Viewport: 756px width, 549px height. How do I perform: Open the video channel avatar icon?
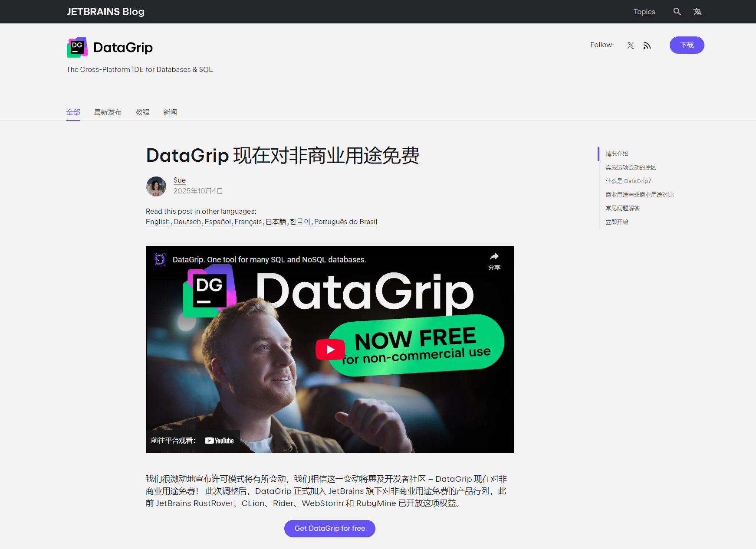tap(160, 259)
